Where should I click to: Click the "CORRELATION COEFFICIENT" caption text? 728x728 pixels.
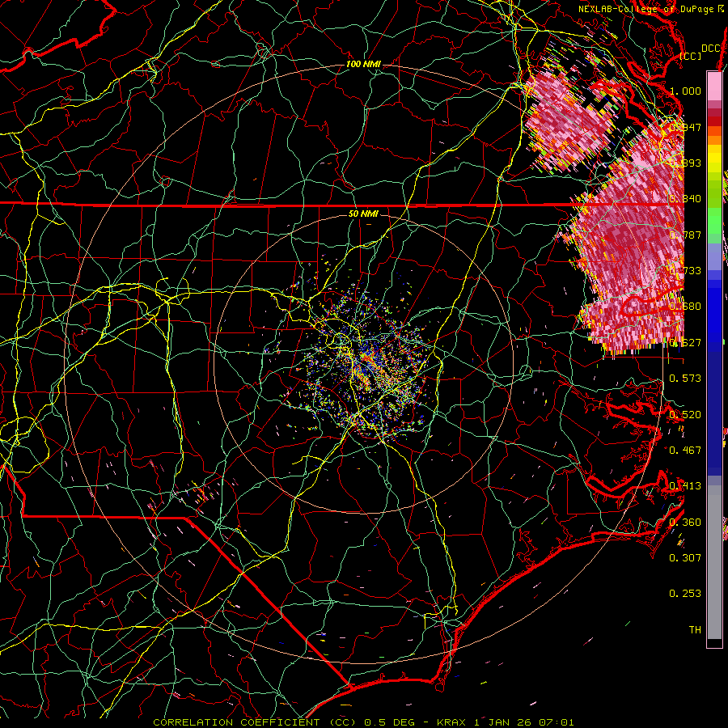pos(236,722)
